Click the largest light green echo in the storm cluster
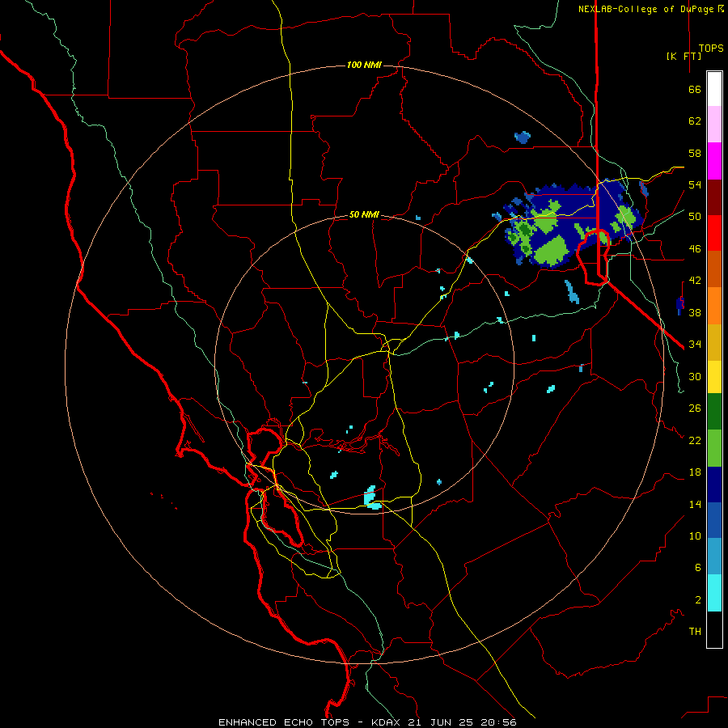The width and height of the screenshot is (728, 728). [552, 252]
